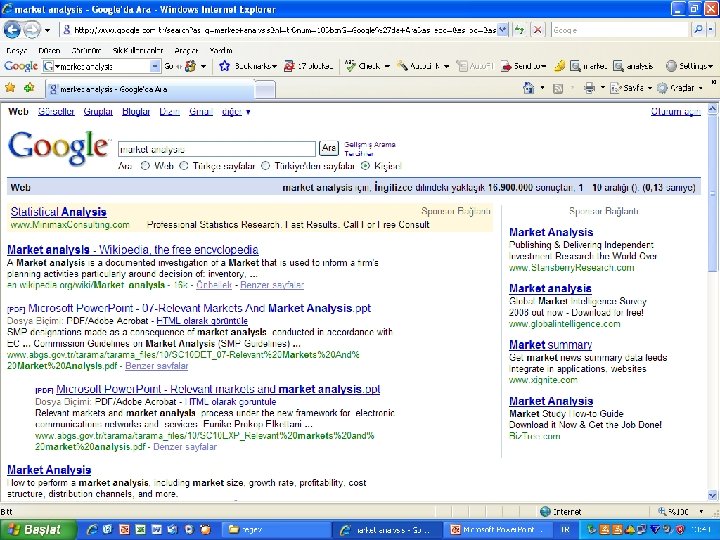
Task: Click the Görseller link at page top
Action: tap(56, 112)
